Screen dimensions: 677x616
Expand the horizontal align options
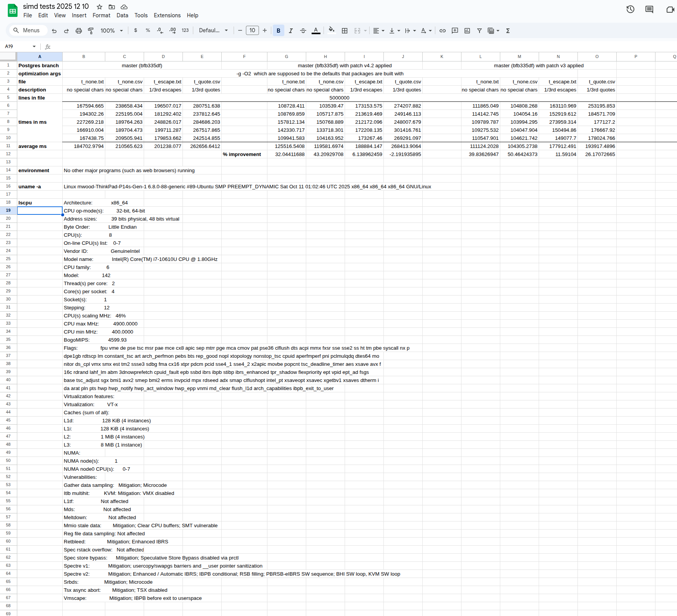(383, 30)
